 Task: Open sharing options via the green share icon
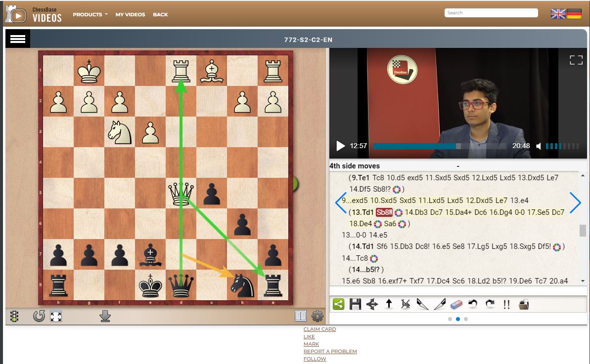point(338,304)
